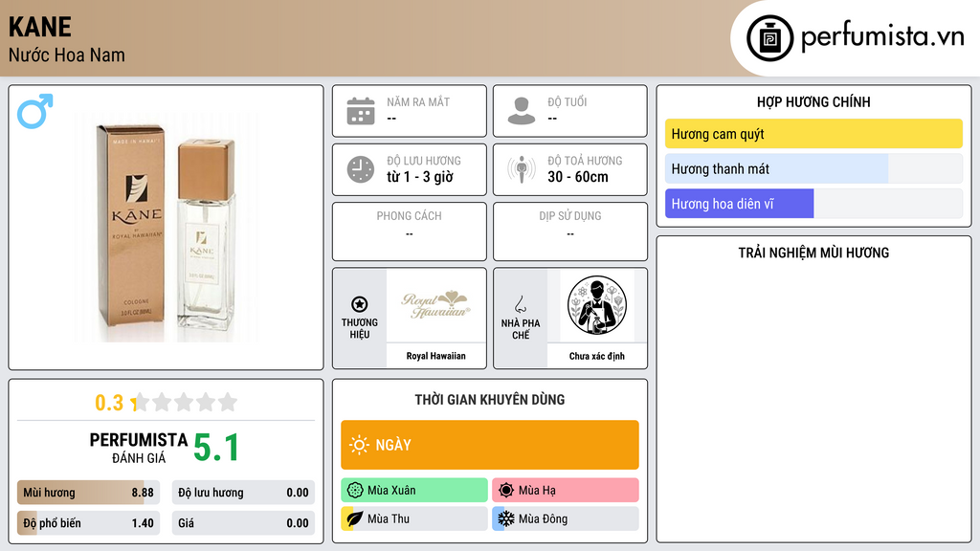
Task: Select the orange Ngày recommended time bar
Action: [490, 445]
